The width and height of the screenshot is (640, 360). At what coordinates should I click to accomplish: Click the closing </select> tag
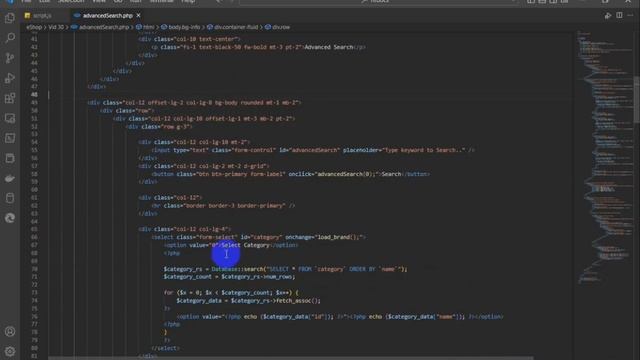(x=165, y=348)
